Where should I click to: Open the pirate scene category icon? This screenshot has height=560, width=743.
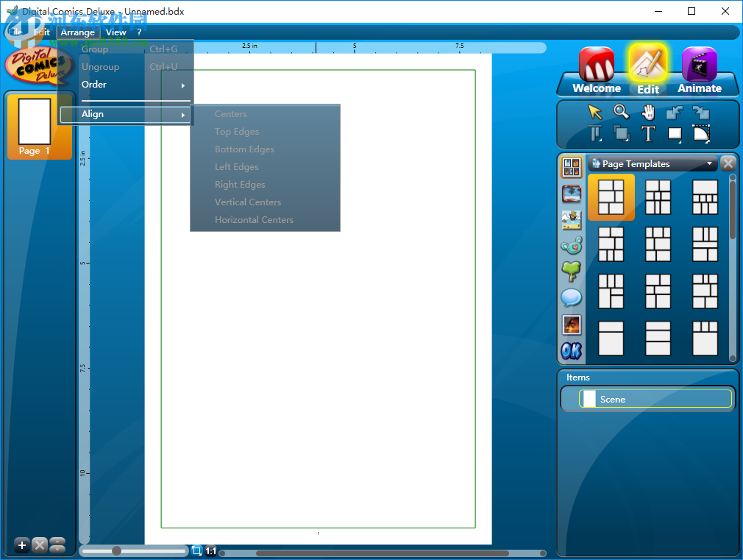(x=572, y=220)
